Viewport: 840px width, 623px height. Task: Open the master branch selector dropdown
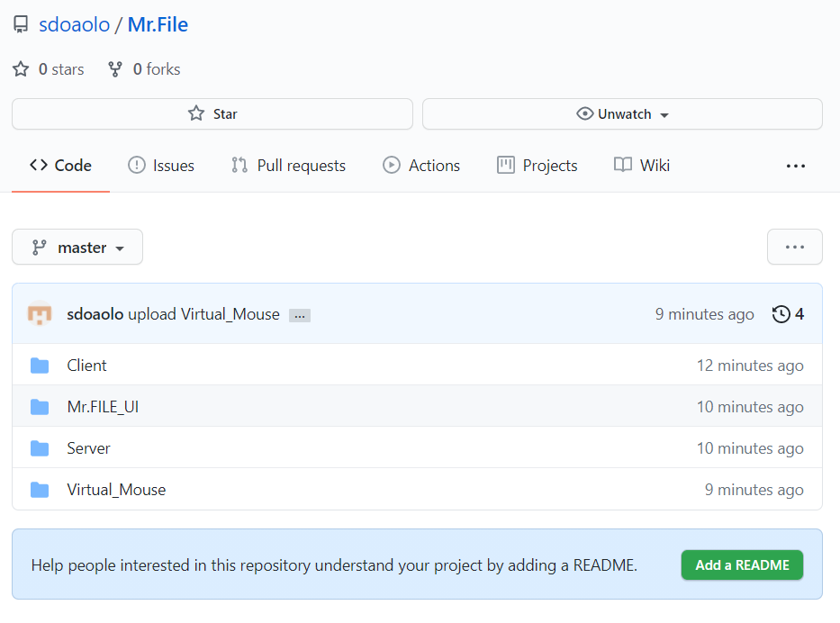point(77,247)
